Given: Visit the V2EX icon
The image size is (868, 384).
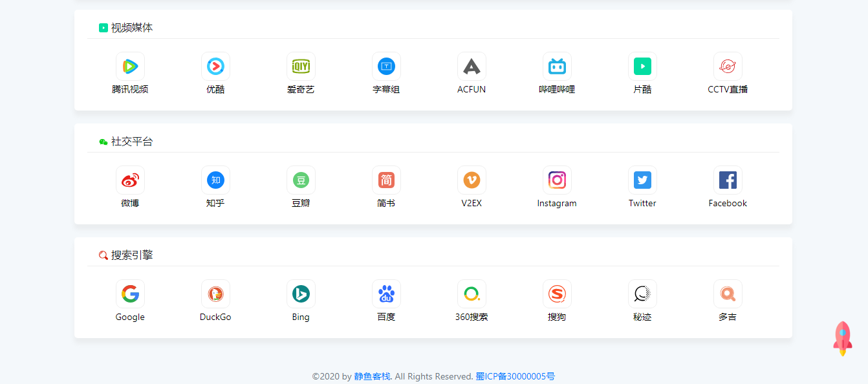Looking at the screenshot, I should pos(472,180).
